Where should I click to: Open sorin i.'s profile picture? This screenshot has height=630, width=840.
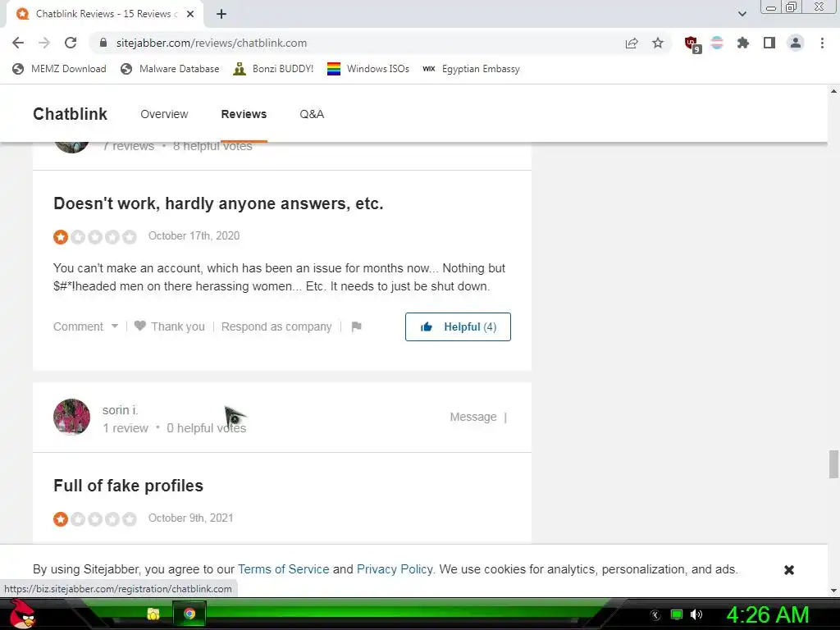(72, 417)
